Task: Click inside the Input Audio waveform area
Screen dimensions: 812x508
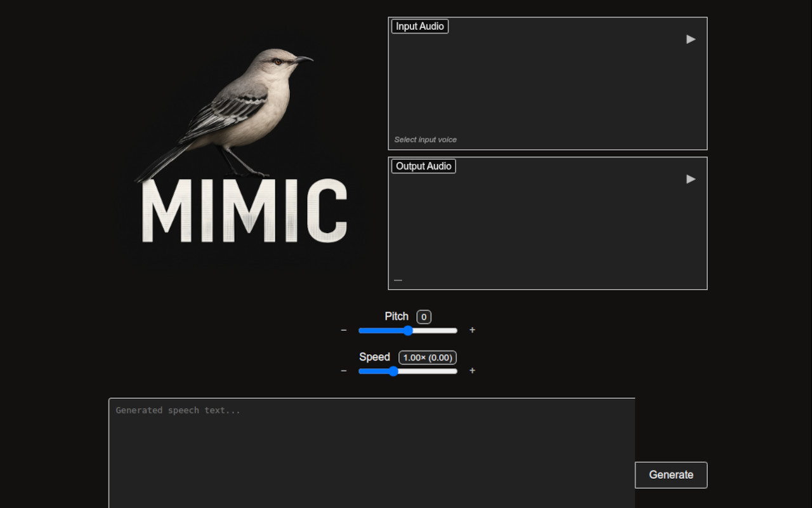Action: click(547, 83)
